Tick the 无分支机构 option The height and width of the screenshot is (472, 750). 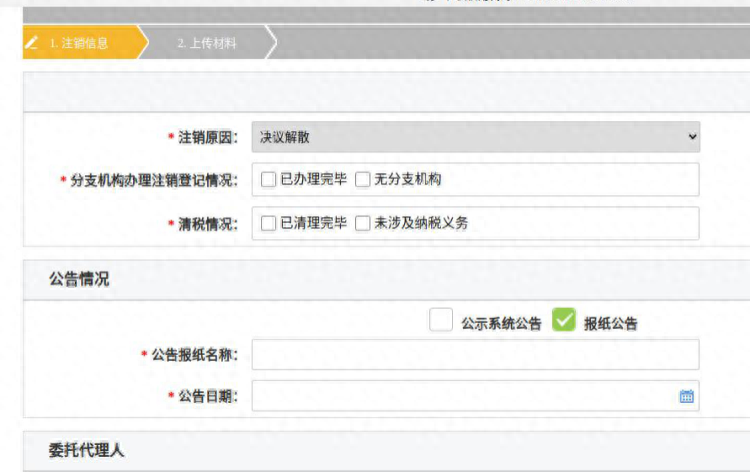pos(363,180)
